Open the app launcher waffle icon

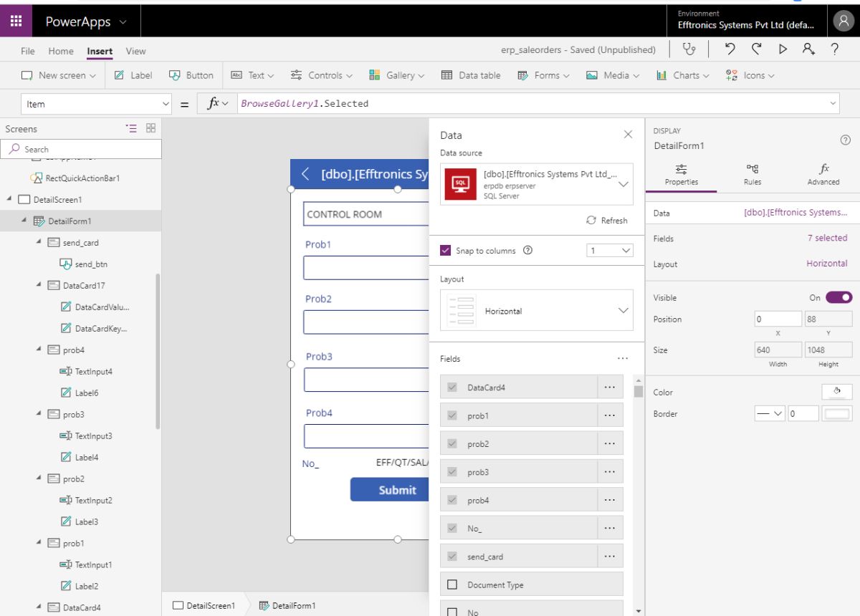tap(16, 21)
